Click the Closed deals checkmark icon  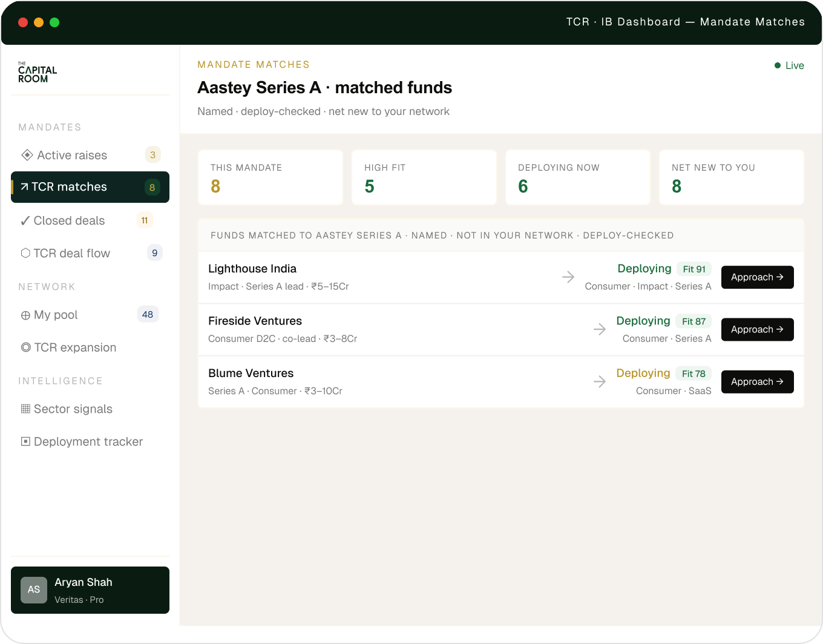pyautogui.click(x=25, y=221)
